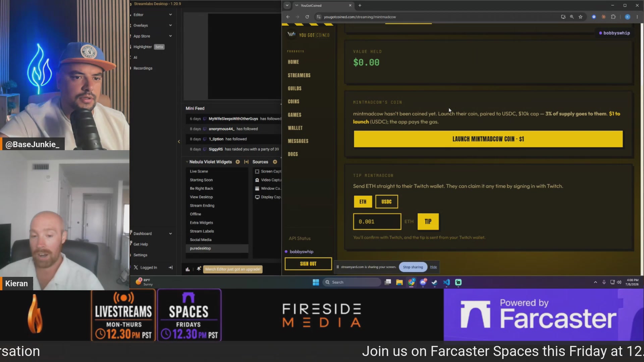Select the Starting Soon scene
This screenshot has height=362, width=644.
217,180
